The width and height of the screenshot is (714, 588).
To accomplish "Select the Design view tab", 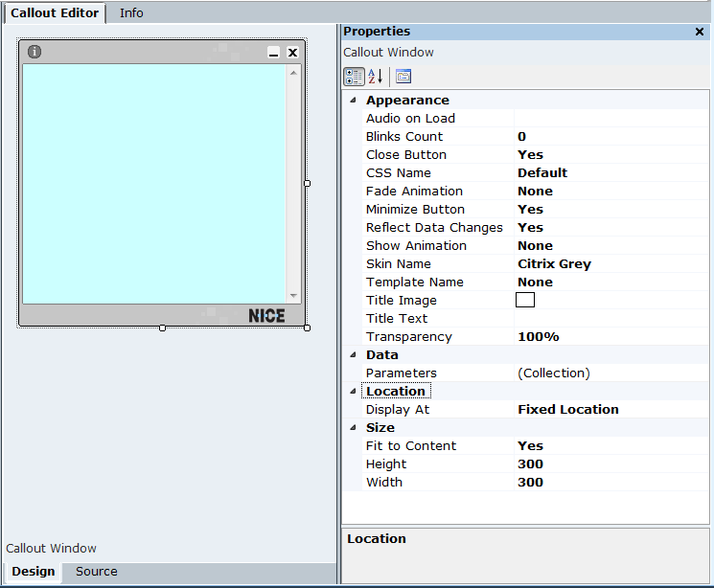I will (34, 572).
